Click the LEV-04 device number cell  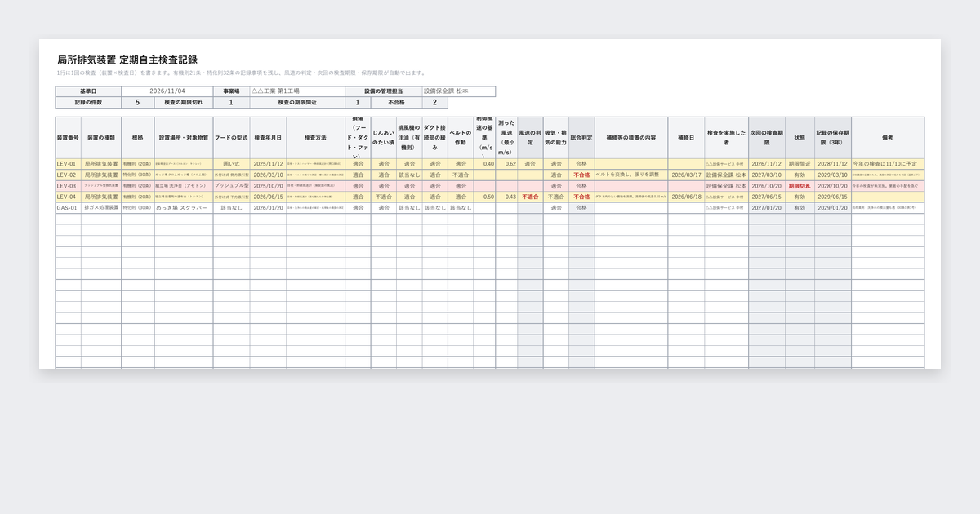(68, 197)
